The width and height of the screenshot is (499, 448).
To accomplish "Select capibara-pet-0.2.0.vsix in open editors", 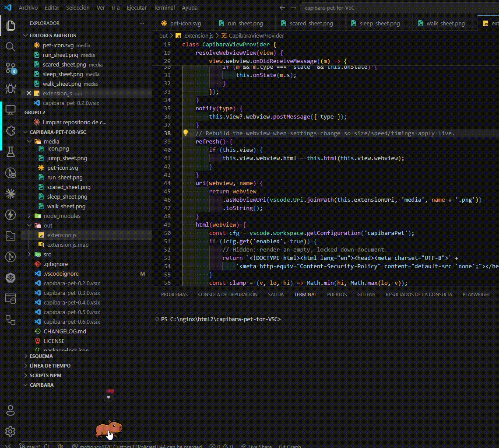I will click(x=71, y=103).
